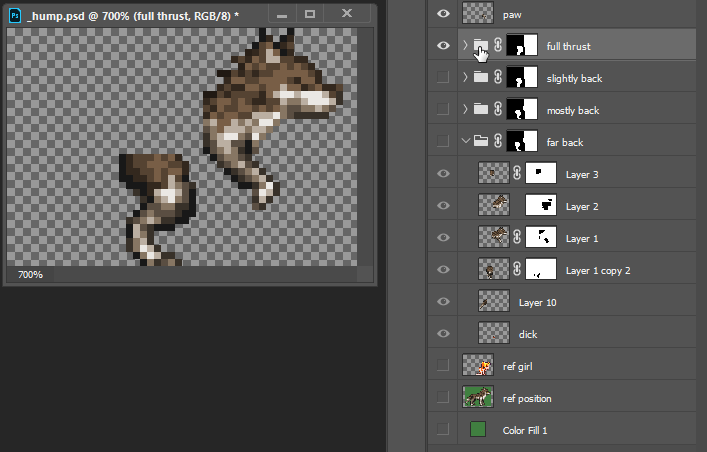Select the layer mask thumbnail on Layer 1
Screen dimensions: 707x452
[541, 237]
